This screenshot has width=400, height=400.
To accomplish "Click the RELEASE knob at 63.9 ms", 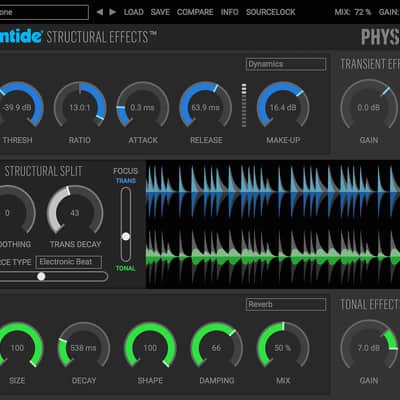I will click(206, 105).
